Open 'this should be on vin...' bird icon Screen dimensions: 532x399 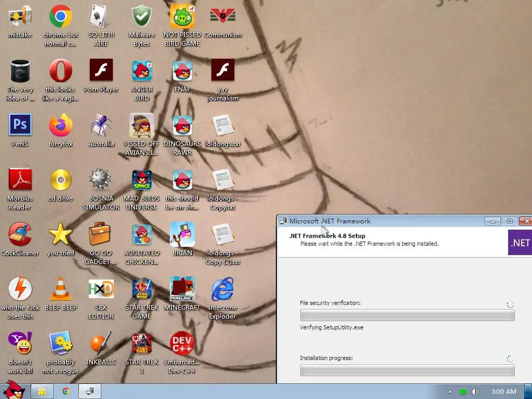click(x=182, y=180)
